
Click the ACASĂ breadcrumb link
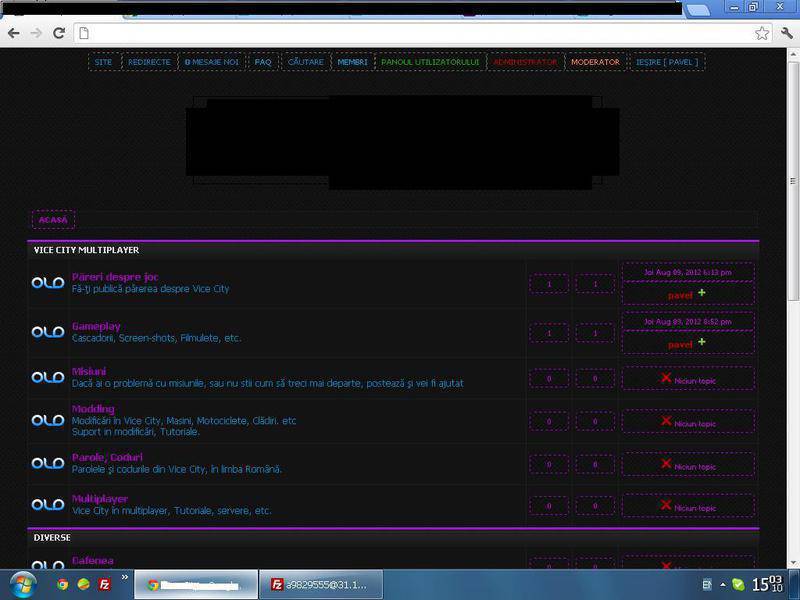coord(54,220)
